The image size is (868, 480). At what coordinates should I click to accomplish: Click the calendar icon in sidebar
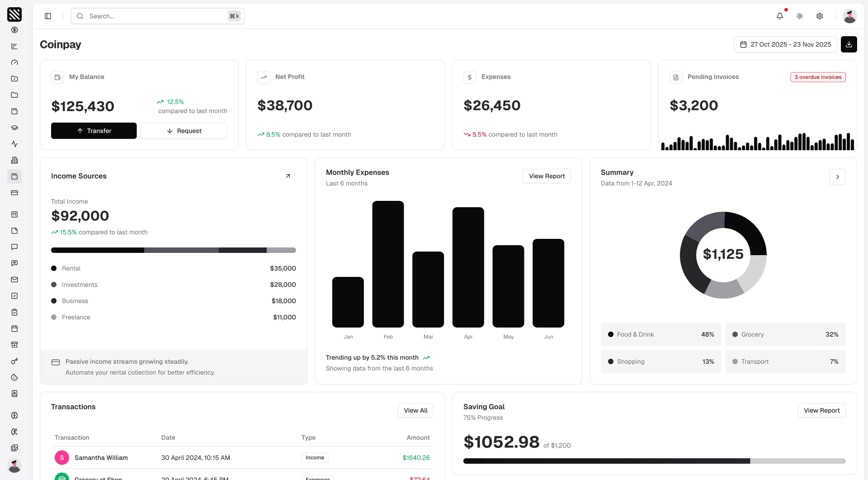[14, 328]
